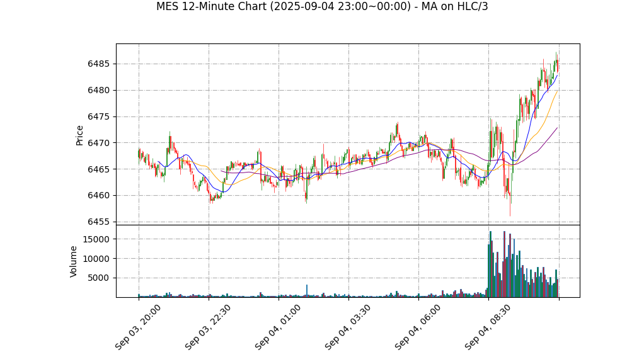Click the 6470 price axis label
The width and height of the screenshot is (644, 362).
[99, 143]
